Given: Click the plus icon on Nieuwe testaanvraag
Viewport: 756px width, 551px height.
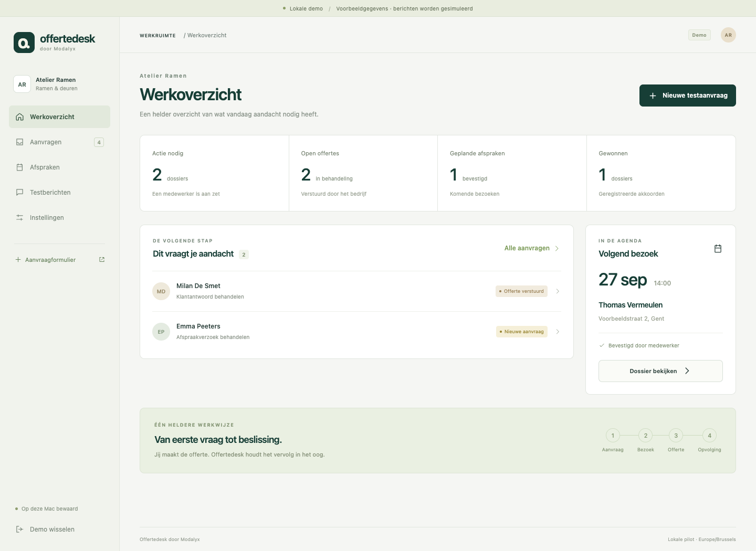Looking at the screenshot, I should pos(653,96).
